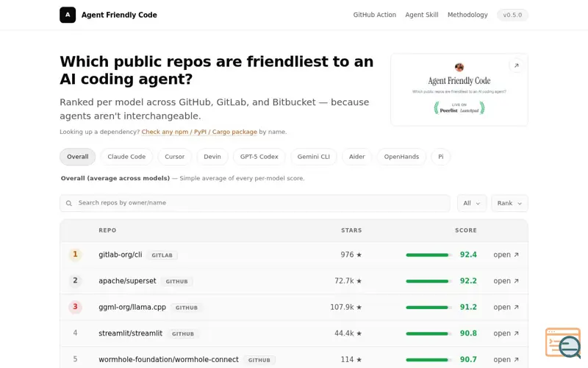Image resolution: width=588 pixels, height=368 pixels.
Task: Click the Agent Friendly Code Peerlist card thumbnail
Action: tap(459, 90)
